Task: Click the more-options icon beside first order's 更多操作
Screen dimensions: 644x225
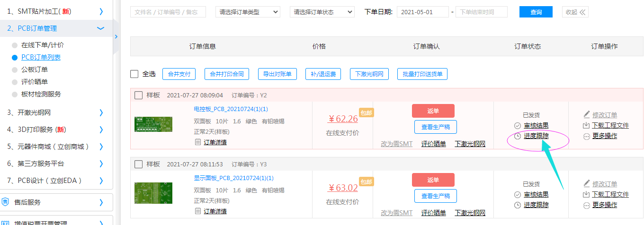Action: point(587,136)
